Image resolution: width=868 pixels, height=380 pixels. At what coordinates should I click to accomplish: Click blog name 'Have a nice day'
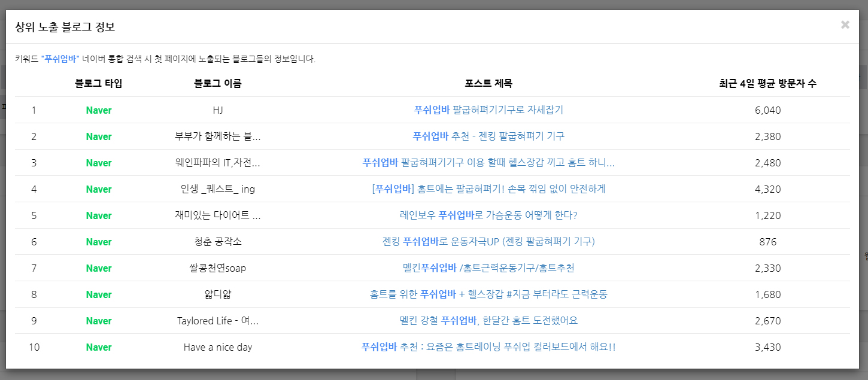[x=218, y=347]
